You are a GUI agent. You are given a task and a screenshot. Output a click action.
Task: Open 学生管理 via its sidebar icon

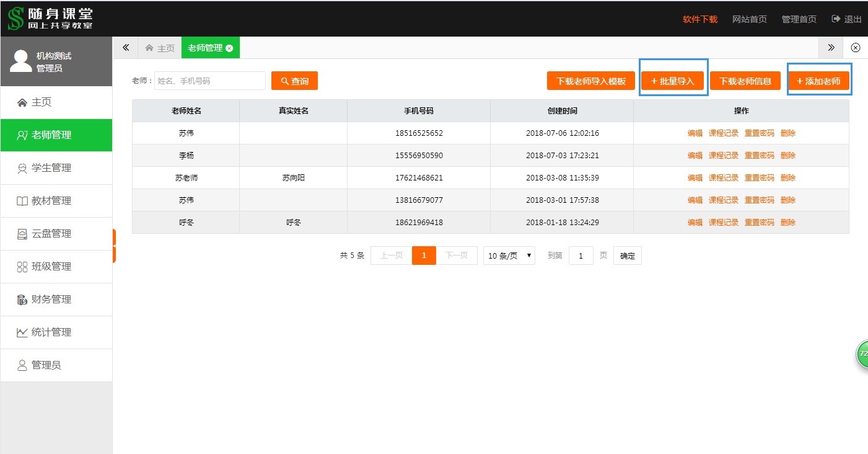point(22,168)
